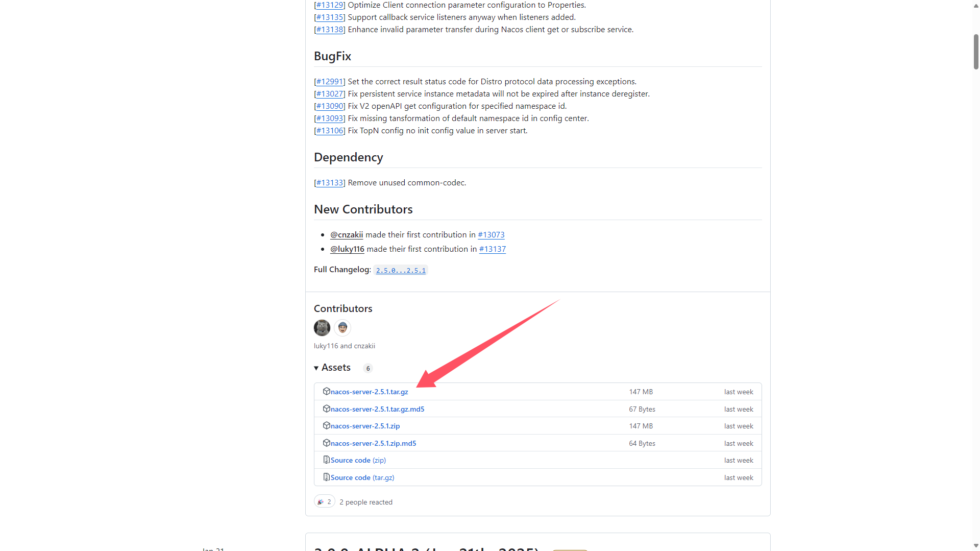Open luky116 contributor avatar

[x=322, y=328]
